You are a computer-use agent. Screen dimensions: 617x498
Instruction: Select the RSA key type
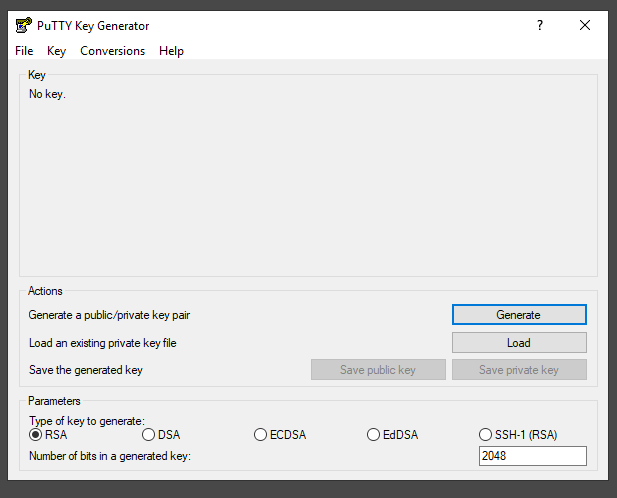pos(36,435)
